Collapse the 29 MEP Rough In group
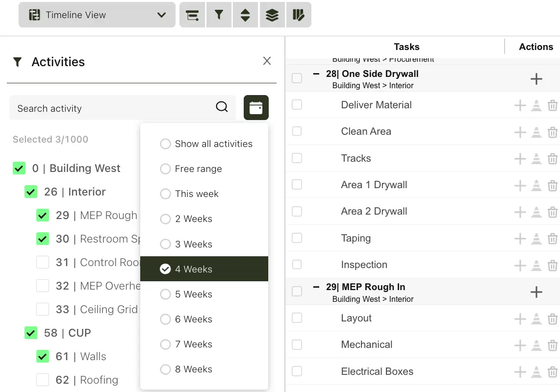This screenshot has height=392, width=560. pos(316,287)
